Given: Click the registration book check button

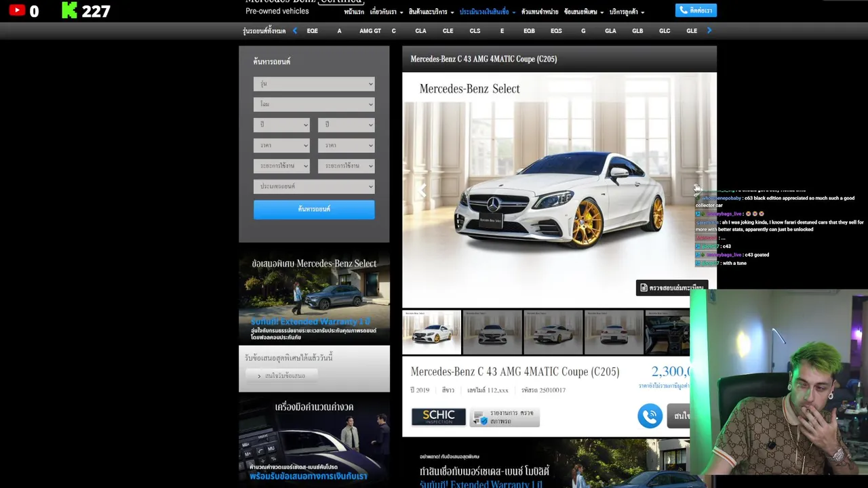Looking at the screenshot, I should 671,287.
